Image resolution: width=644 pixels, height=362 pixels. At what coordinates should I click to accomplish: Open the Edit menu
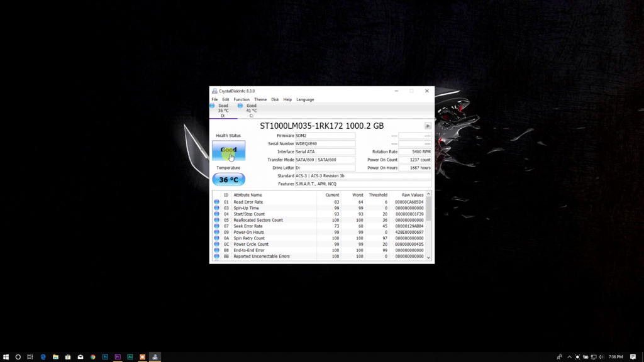click(x=226, y=99)
